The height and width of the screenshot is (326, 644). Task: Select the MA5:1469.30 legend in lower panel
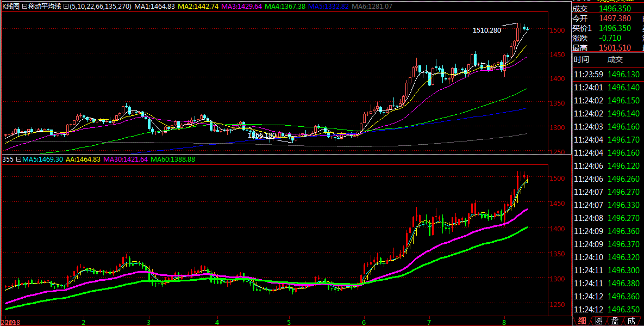[42, 159]
